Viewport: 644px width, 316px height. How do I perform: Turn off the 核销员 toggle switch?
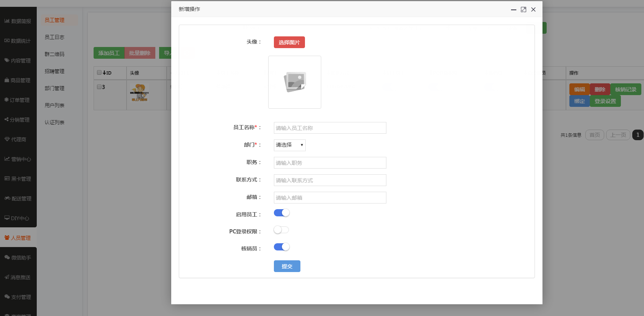tap(281, 247)
